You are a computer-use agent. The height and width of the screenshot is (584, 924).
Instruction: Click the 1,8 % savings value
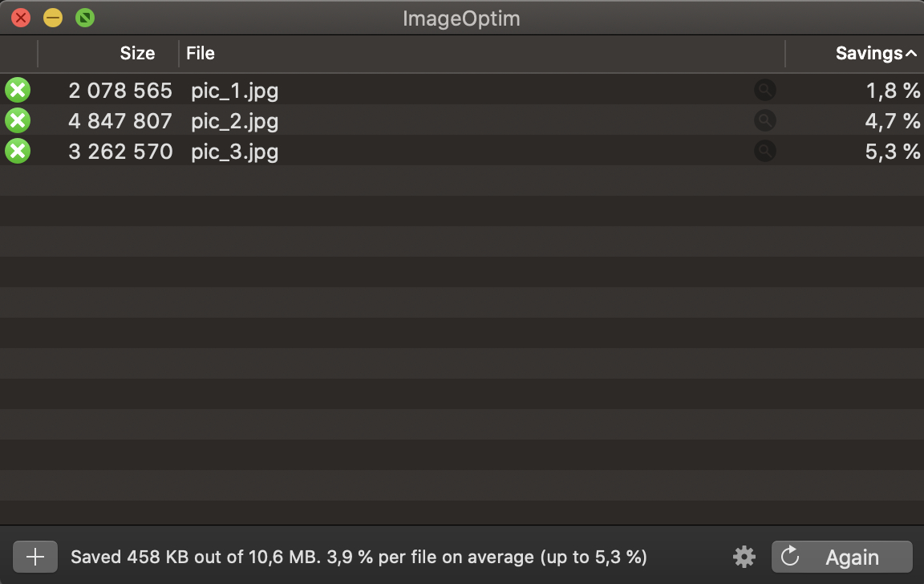coord(892,91)
